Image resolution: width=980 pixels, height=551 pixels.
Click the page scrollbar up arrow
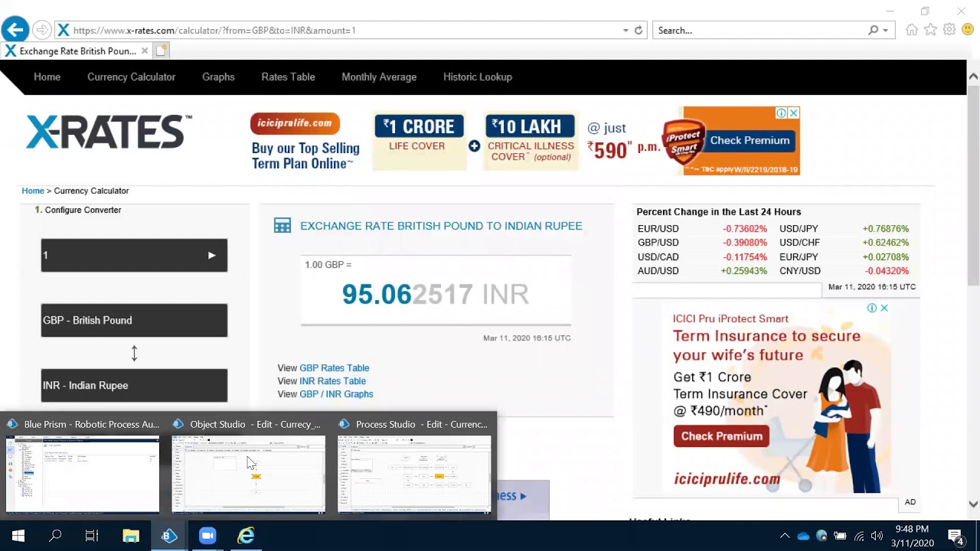point(973,76)
